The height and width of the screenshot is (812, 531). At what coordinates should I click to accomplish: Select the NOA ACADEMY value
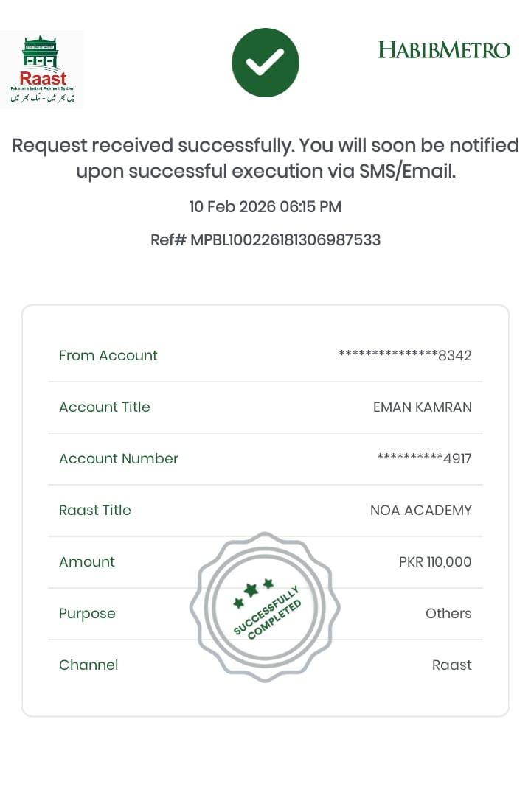tap(420, 511)
